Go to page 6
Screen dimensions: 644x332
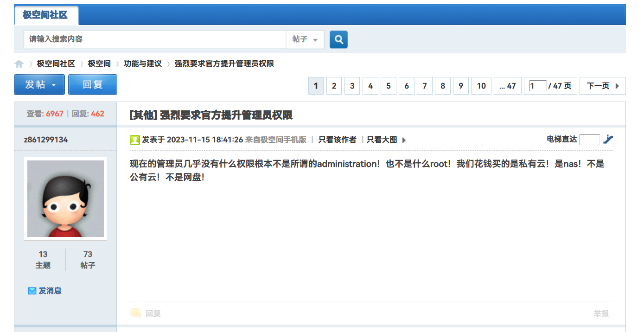click(406, 86)
